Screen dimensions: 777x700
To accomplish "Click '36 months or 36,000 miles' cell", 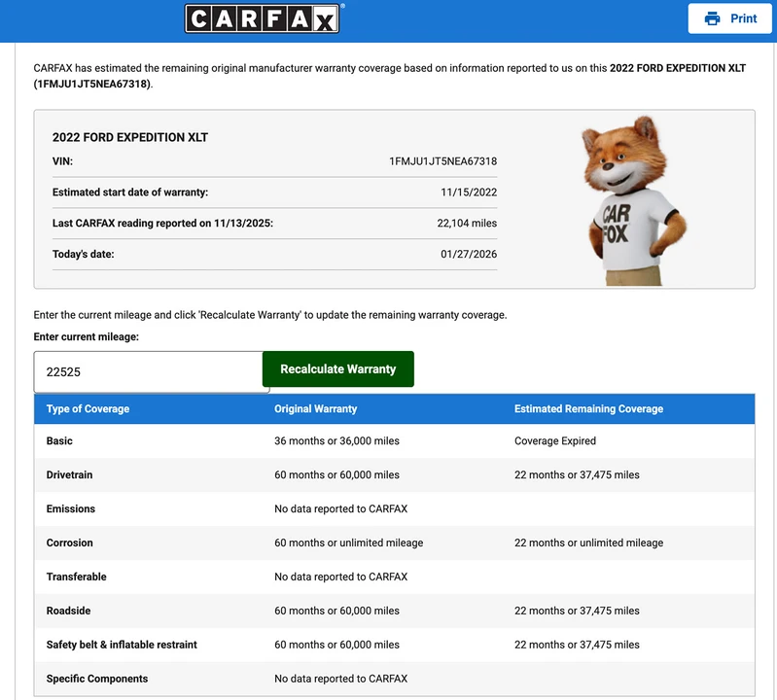I will click(x=337, y=441).
